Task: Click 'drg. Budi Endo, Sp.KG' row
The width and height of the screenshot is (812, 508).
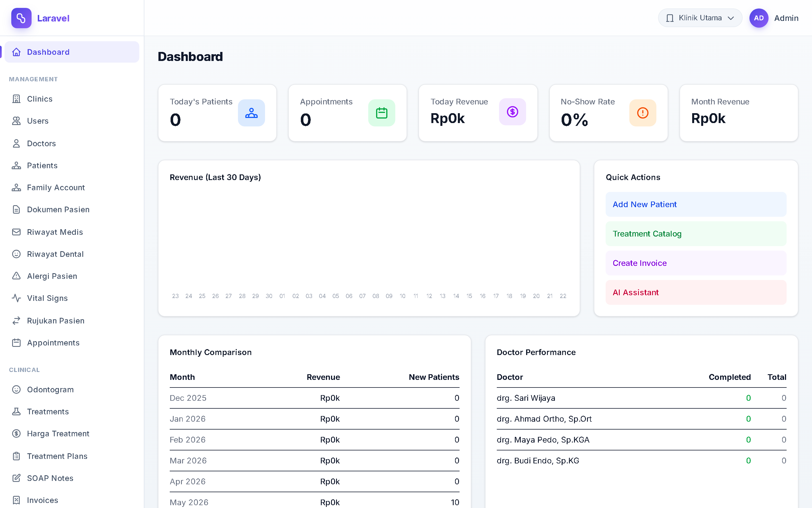Action: tap(641, 461)
